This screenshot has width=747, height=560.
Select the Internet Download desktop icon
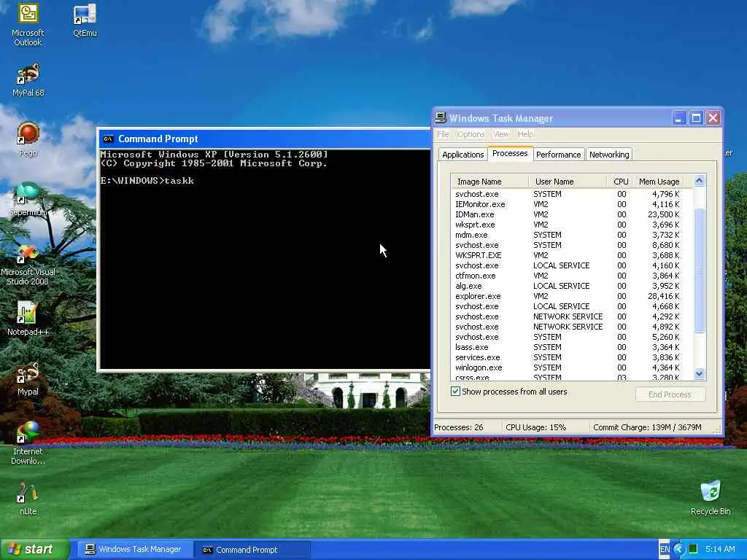(28, 443)
